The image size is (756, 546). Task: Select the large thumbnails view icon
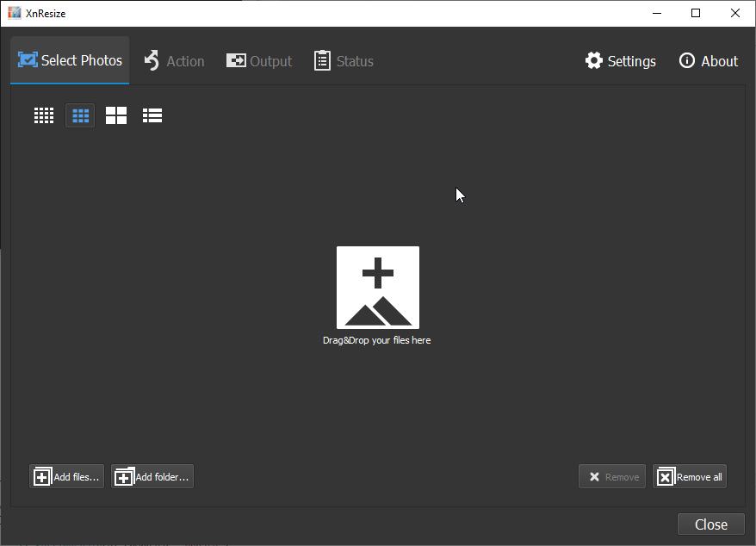click(x=116, y=115)
